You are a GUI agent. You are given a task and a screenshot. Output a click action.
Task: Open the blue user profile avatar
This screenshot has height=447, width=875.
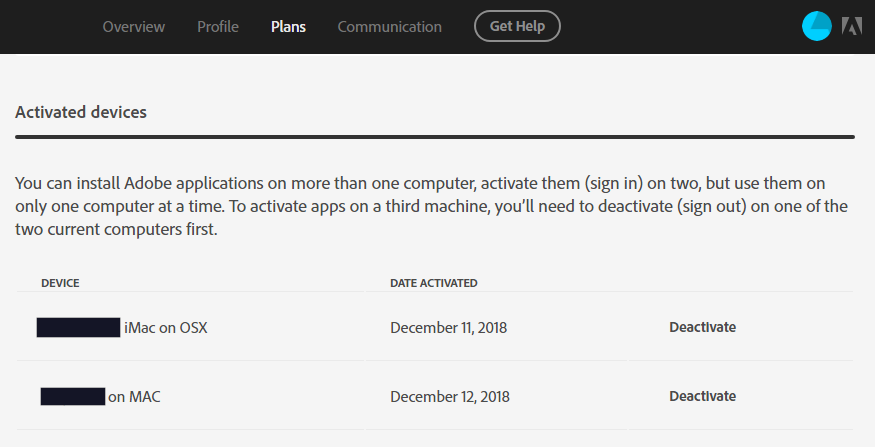[x=816, y=26]
